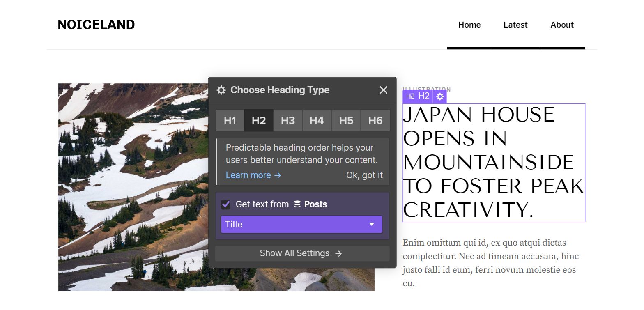The image size is (644, 310).
Task: Open settings gear on the H2 element label
Action: point(440,96)
